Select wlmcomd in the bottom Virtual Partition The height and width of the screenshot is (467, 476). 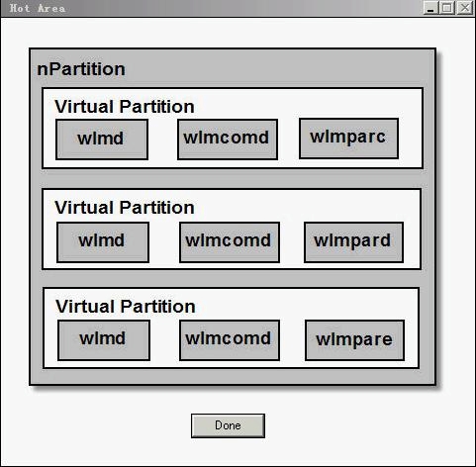(230, 340)
